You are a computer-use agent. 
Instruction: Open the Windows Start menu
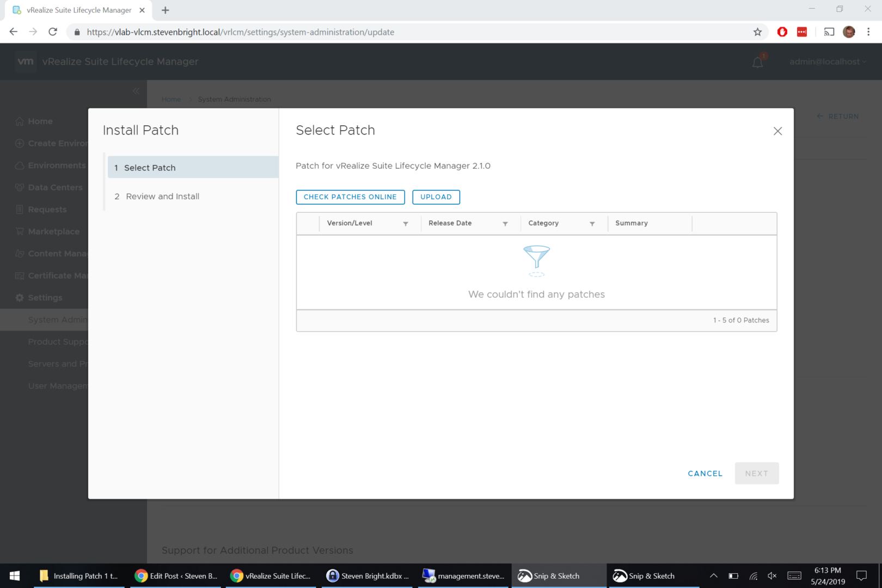15,575
